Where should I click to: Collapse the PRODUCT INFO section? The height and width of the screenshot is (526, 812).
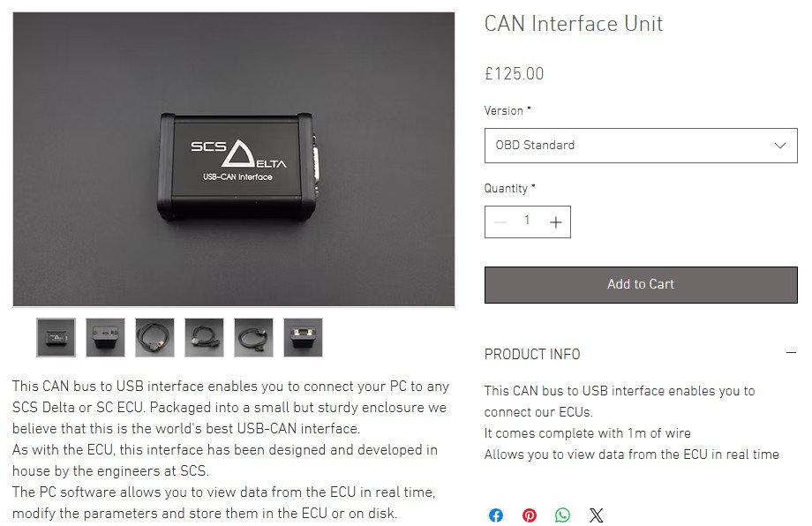(x=791, y=353)
